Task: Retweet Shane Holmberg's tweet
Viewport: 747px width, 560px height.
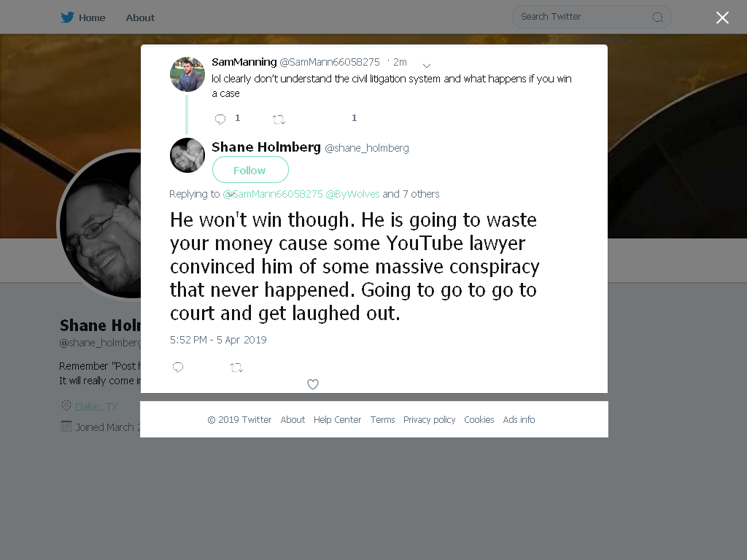Action: (x=237, y=367)
